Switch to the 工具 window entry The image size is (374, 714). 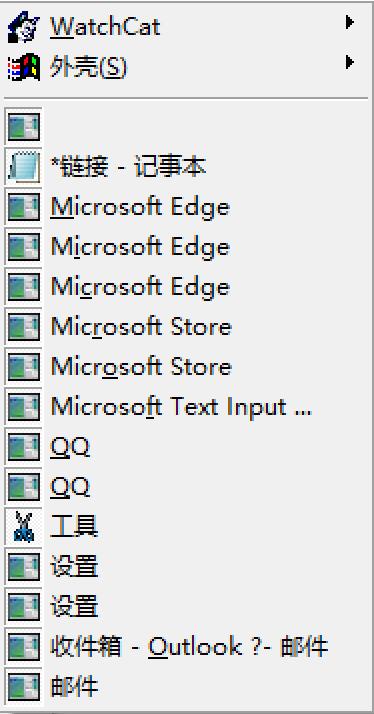pos(187,527)
